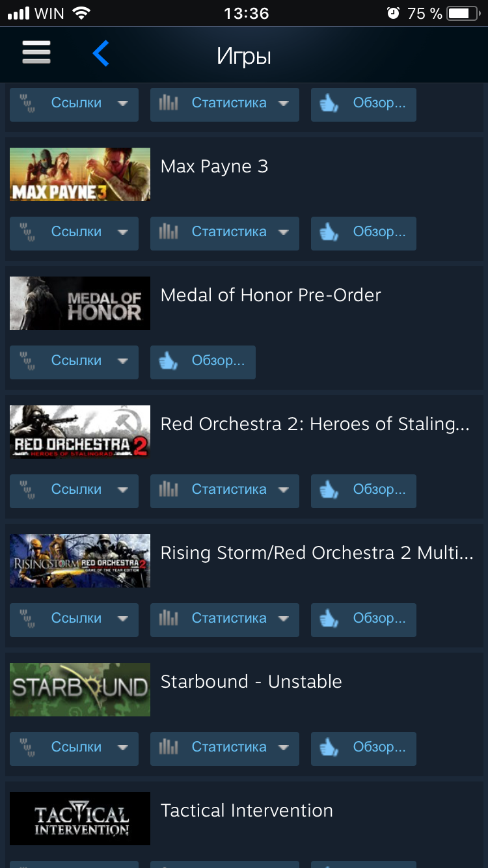The height and width of the screenshot is (868, 488).
Task: Tap statistics bar icon under Red Orchestra 2
Action: 169,490
